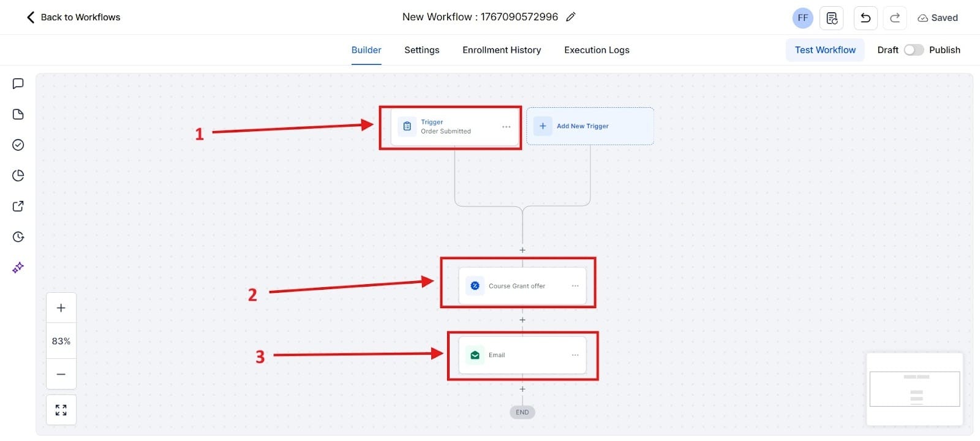Open the checkmark circle sidebar icon
Image resolution: width=980 pixels, height=441 pixels.
(x=18, y=145)
